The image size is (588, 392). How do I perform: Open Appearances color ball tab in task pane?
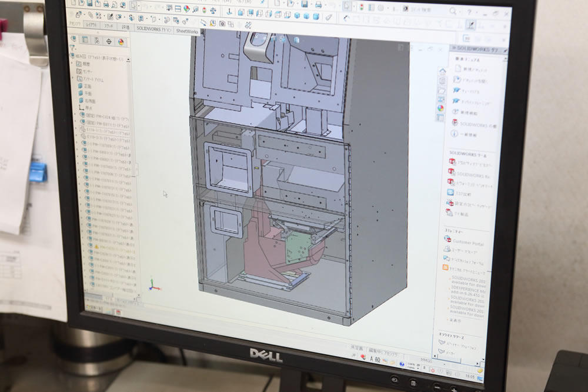[x=441, y=108]
